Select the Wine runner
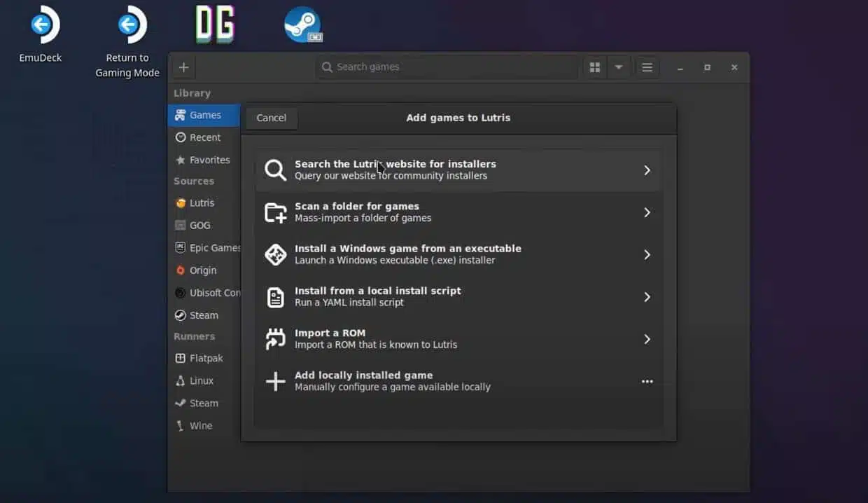The height and width of the screenshot is (503, 868). pyautogui.click(x=204, y=425)
